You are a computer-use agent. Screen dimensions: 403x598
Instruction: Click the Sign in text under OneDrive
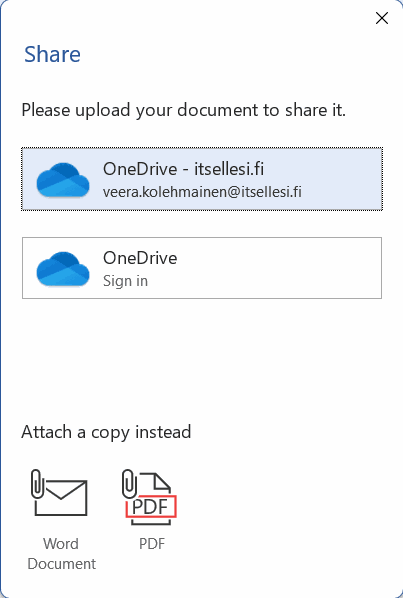click(125, 281)
